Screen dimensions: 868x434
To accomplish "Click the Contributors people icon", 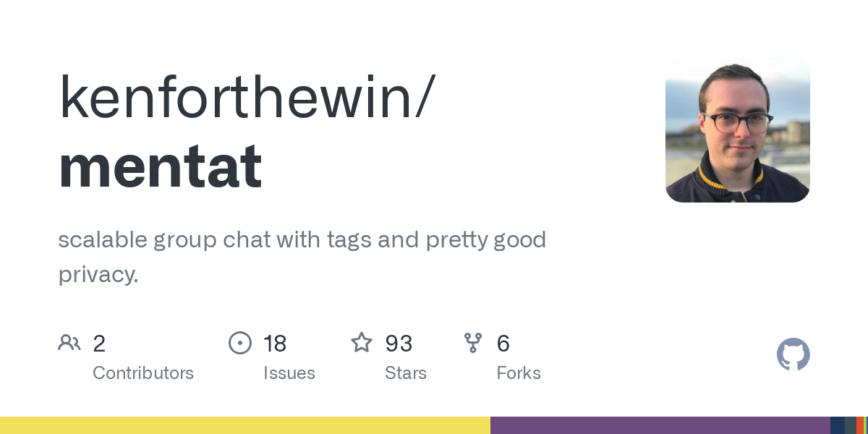I will pos(69,342).
